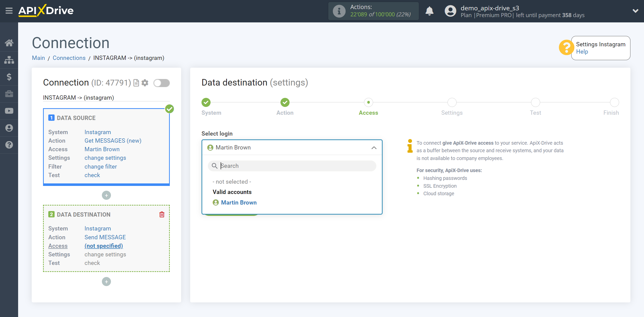Open the Settings Instagram Help link
Image resolution: width=644 pixels, height=317 pixels.
pos(582,52)
